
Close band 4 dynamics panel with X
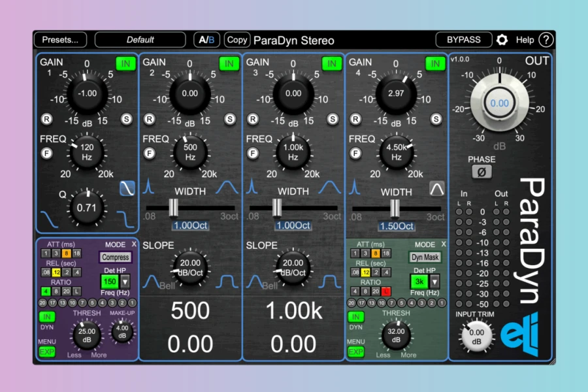(444, 244)
